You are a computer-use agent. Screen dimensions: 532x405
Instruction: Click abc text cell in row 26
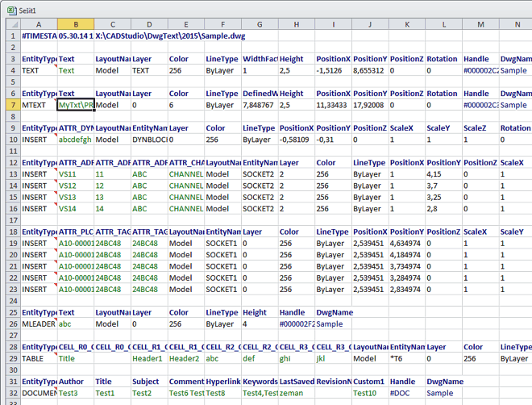pyautogui.click(x=76, y=324)
